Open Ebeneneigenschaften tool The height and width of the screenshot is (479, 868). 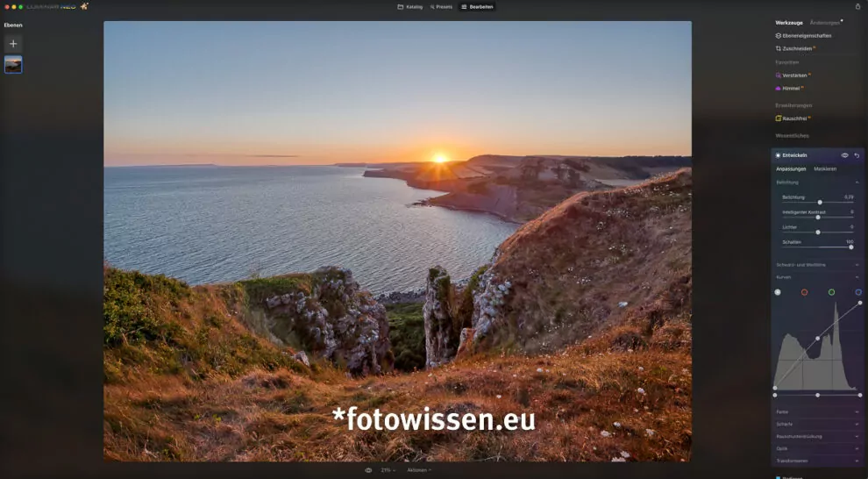click(x=803, y=35)
